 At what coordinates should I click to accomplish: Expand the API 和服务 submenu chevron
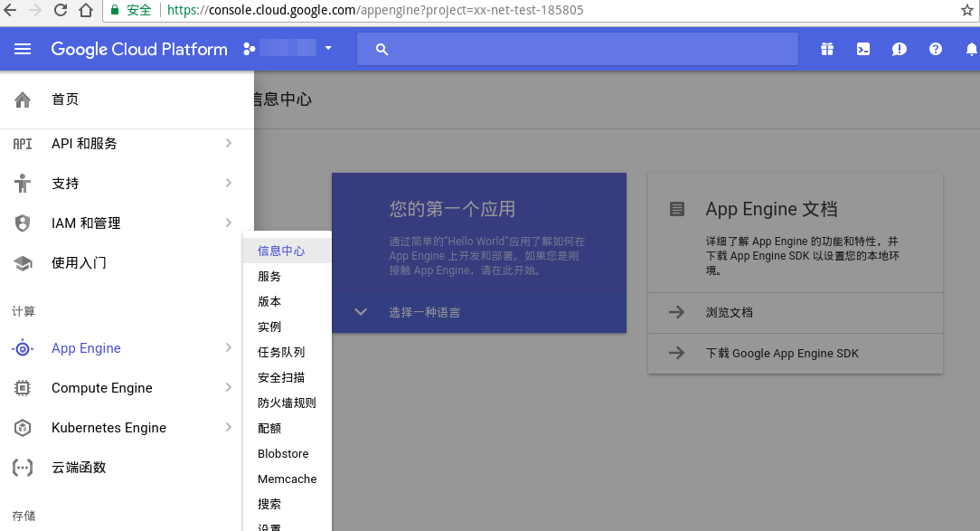coord(229,143)
